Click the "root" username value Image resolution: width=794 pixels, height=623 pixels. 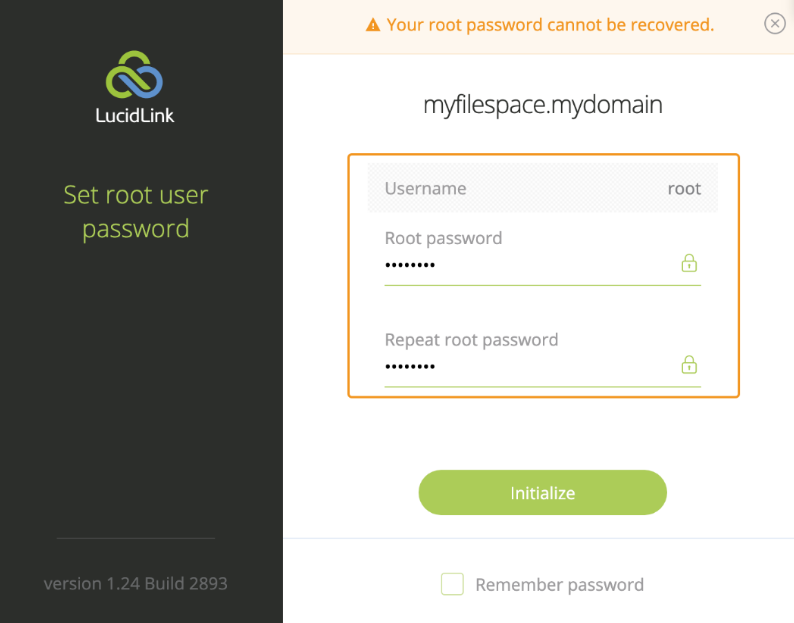(684, 188)
